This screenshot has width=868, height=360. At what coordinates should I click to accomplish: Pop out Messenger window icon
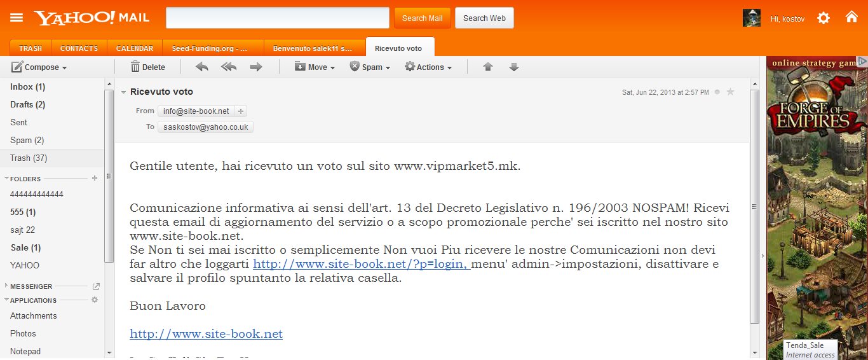96,286
